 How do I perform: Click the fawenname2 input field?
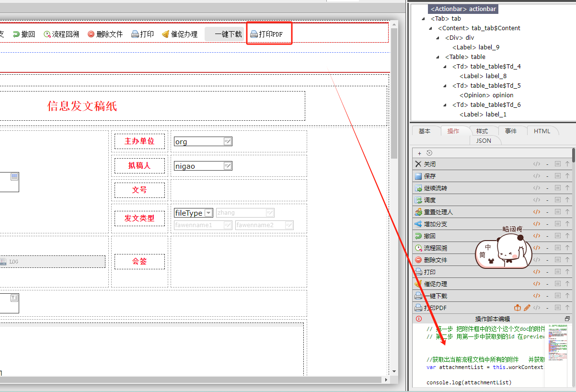pos(264,225)
